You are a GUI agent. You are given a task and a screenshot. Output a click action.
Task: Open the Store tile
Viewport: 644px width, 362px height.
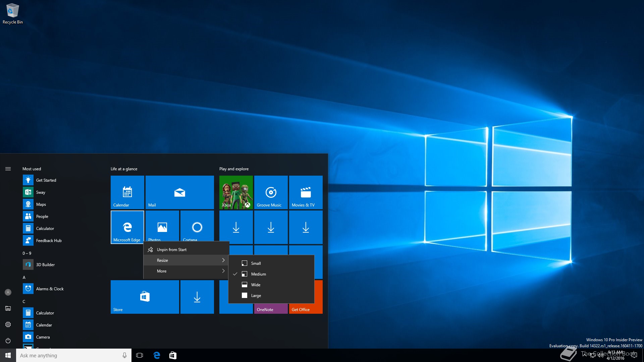[x=145, y=297]
